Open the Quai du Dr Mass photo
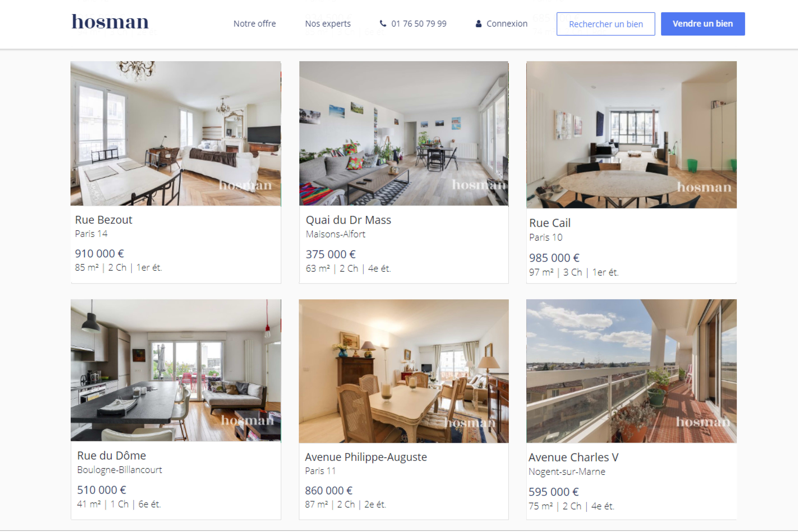This screenshot has height=532, width=798. tap(404, 133)
